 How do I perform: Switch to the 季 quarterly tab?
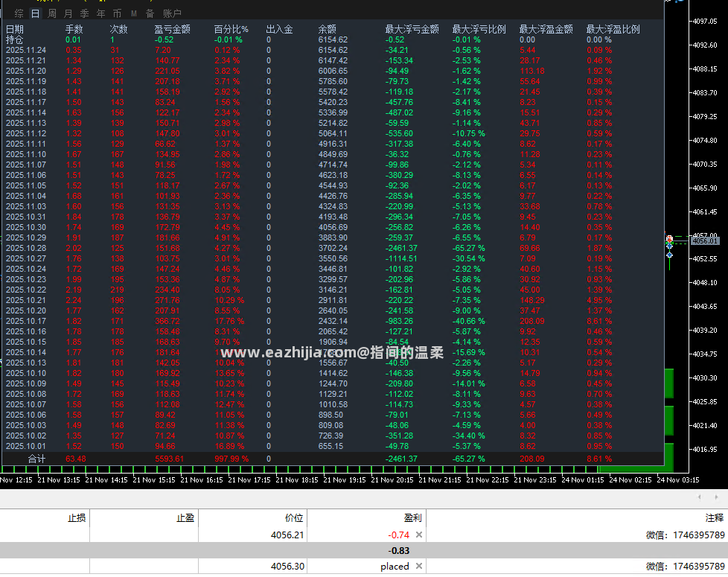pyautogui.click(x=85, y=13)
